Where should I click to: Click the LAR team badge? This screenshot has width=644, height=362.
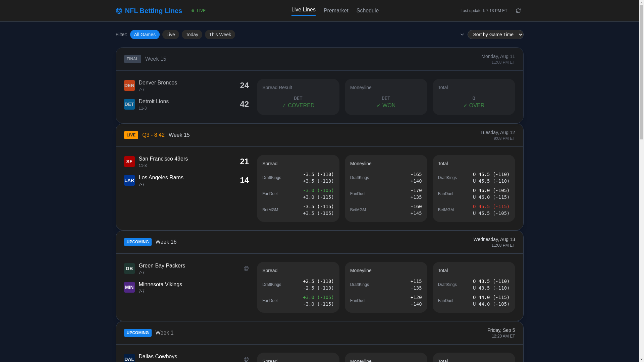tap(129, 180)
